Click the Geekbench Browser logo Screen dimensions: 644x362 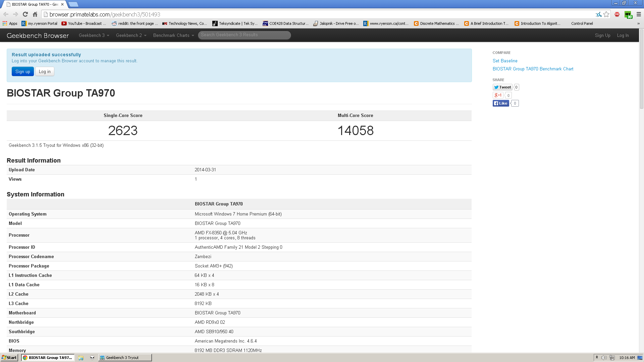[38, 36]
